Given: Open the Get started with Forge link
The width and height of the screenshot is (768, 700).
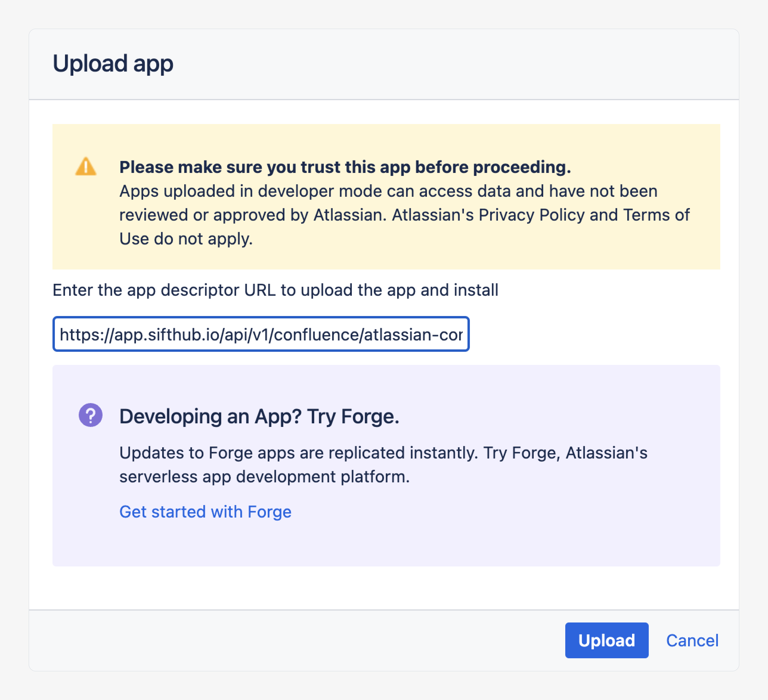Looking at the screenshot, I should click(x=205, y=512).
